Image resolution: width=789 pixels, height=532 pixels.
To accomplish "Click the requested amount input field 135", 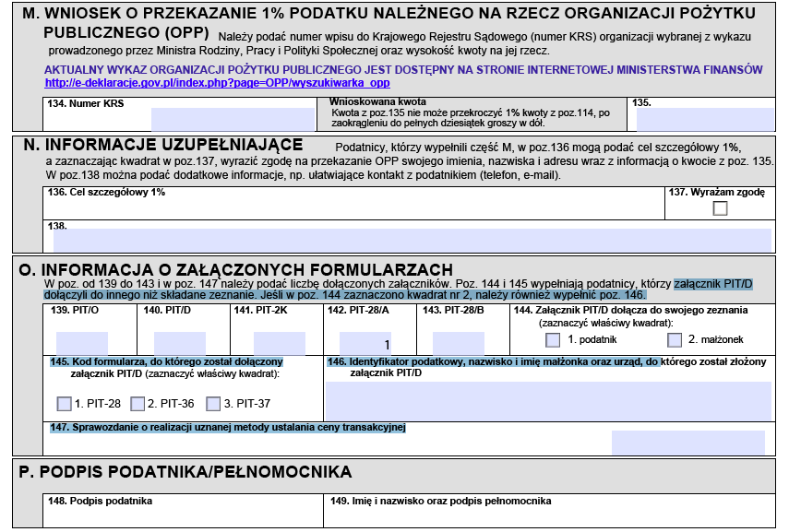I will tap(705, 120).
